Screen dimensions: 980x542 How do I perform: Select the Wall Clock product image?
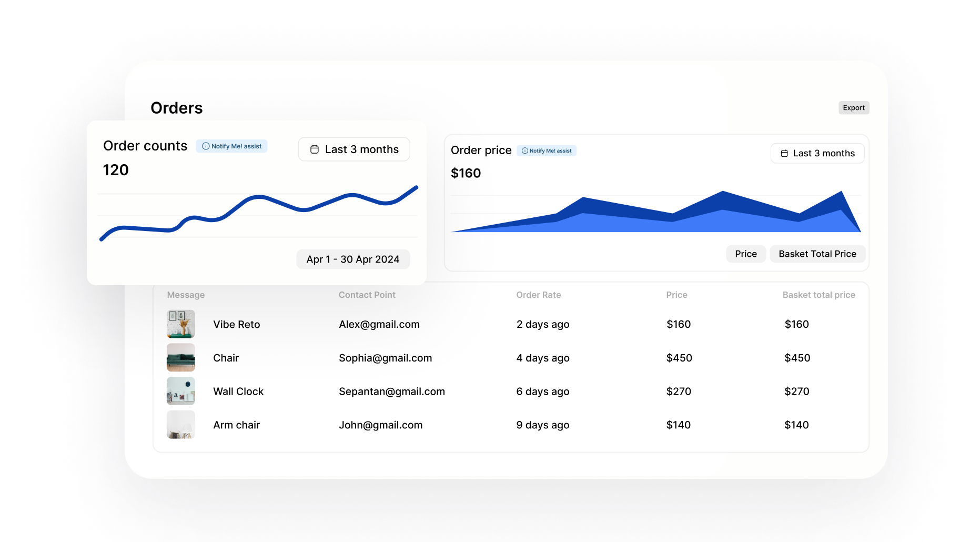coord(180,392)
